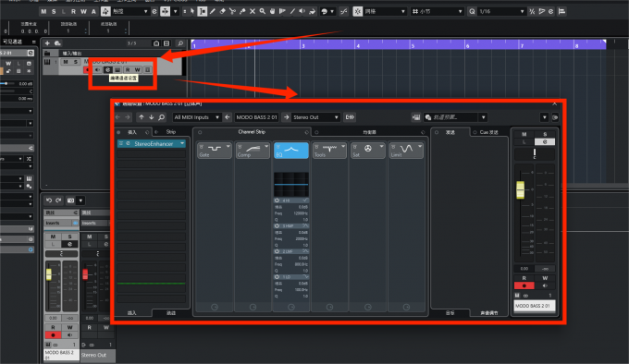
Task: Select the Draw pencil tool
Action: tap(213, 12)
